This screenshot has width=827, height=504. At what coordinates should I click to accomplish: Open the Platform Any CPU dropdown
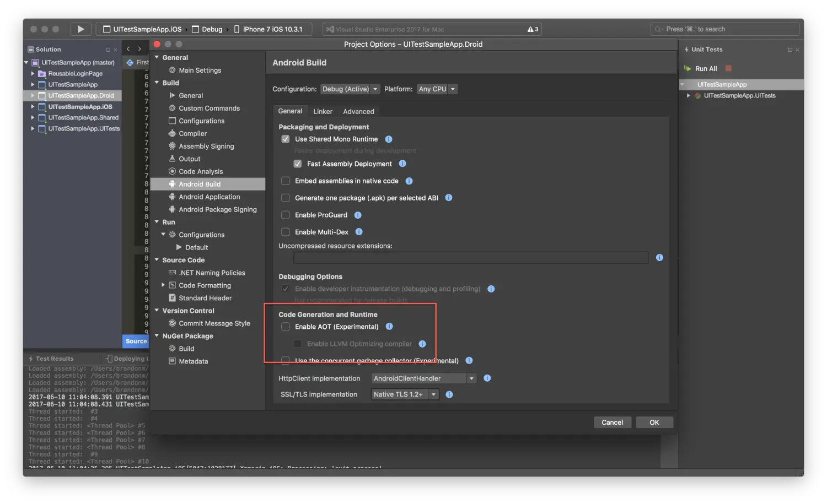coord(437,89)
